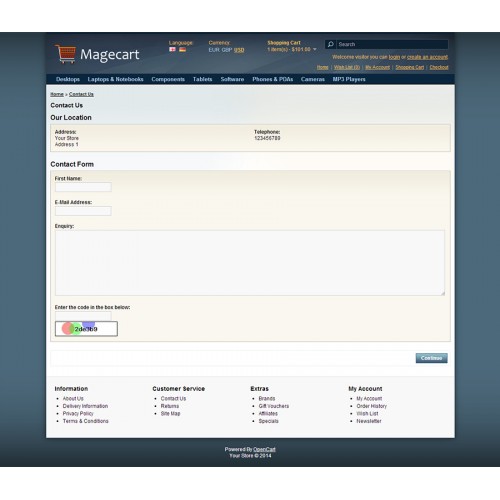Focus the First Name input field
The image size is (500, 500).
(x=83, y=187)
